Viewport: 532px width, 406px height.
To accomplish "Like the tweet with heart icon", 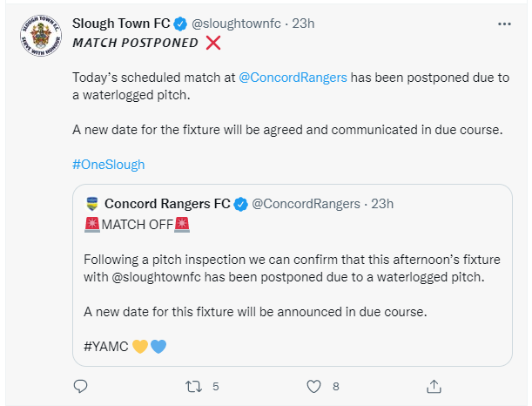I will (313, 386).
